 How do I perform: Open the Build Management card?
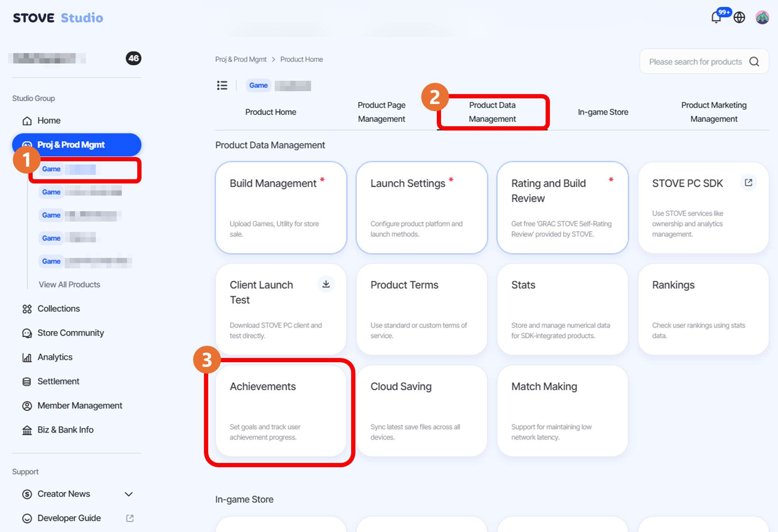(281, 208)
